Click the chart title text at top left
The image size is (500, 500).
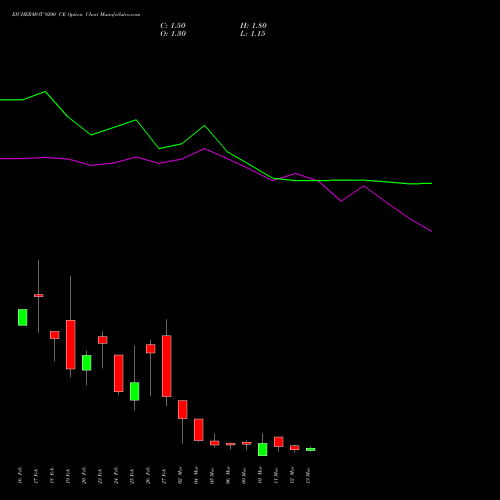[x=76, y=15]
